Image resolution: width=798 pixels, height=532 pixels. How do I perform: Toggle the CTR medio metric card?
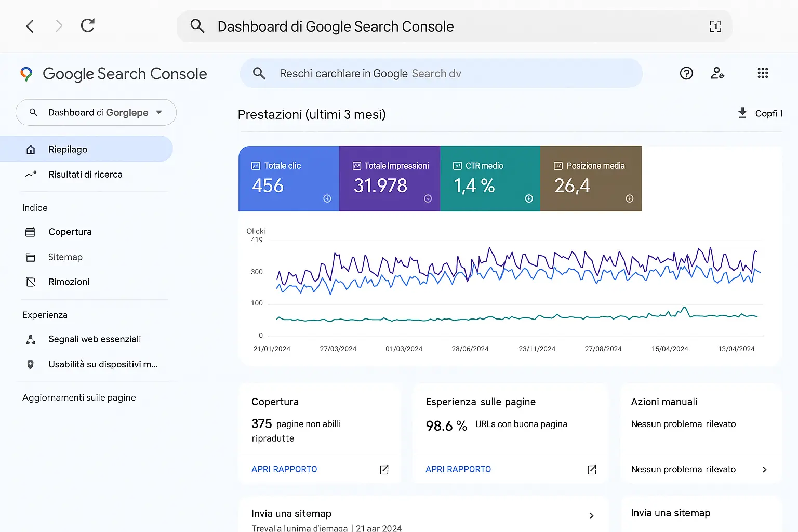point(490,179)
